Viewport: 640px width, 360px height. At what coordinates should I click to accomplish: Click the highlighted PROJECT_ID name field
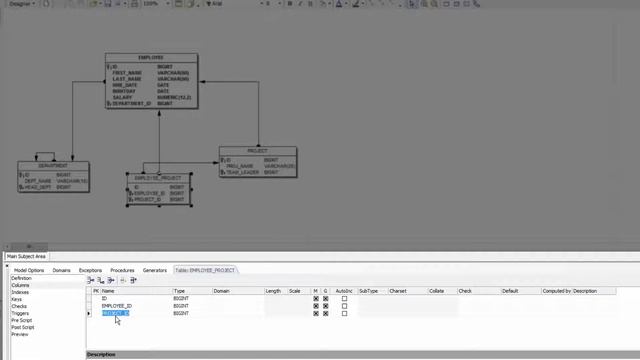[116, 313]
